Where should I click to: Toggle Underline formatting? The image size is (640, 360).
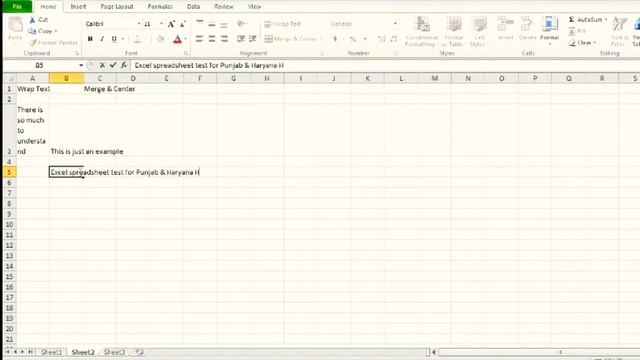click(x=114, y=39)
